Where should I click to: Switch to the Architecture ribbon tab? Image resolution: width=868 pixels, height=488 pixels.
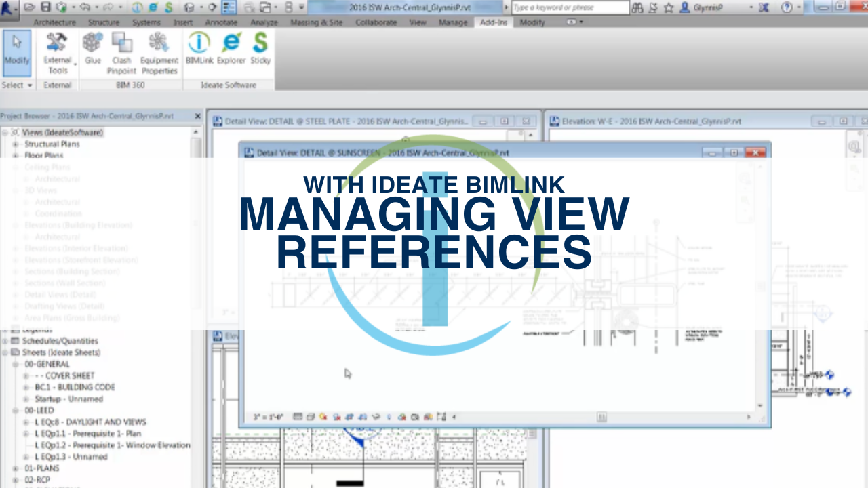click(54, 22)
